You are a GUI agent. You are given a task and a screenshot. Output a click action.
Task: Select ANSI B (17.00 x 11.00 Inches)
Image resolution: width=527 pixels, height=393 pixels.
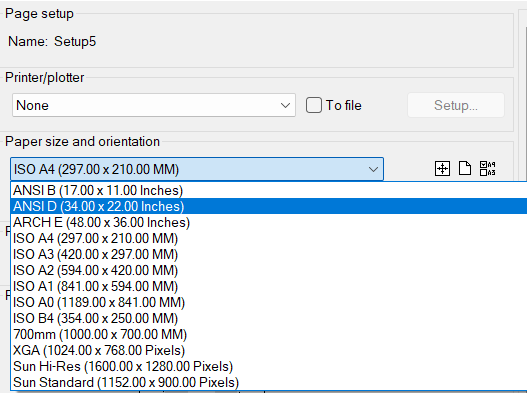coord(269,190)
